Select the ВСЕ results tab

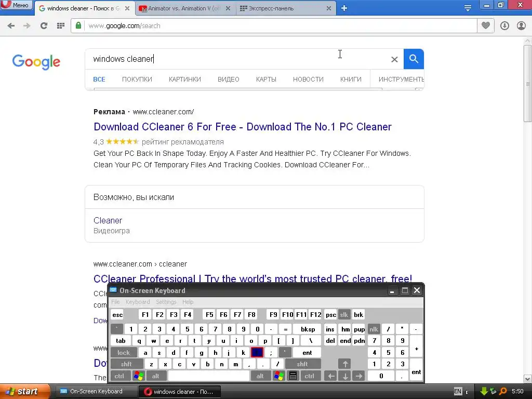[99, 79]
